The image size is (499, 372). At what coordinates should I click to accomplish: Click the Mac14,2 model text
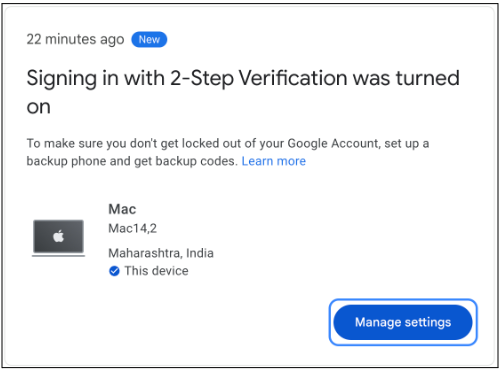point(133,228)
